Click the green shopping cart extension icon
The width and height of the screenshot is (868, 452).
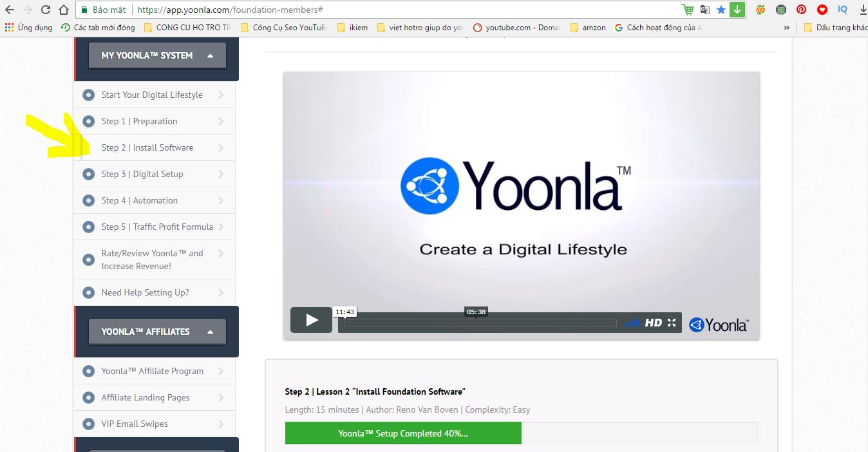pos(688,10)
